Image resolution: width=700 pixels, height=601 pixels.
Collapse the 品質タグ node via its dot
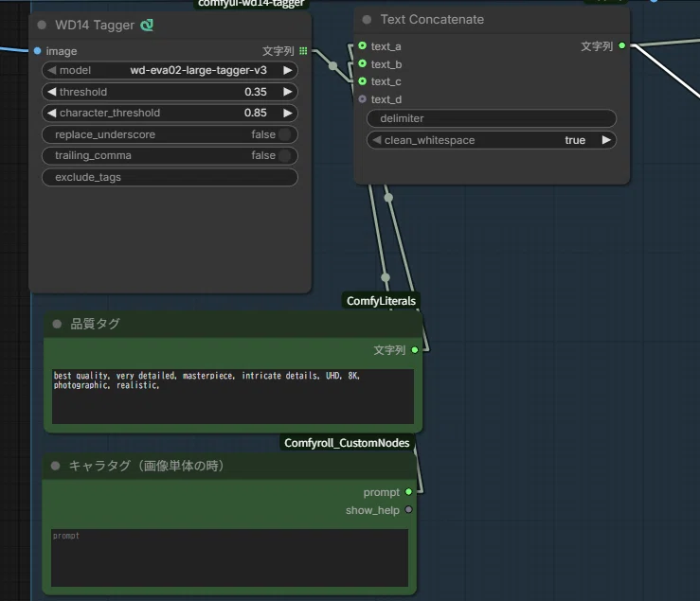pos(57,324)
